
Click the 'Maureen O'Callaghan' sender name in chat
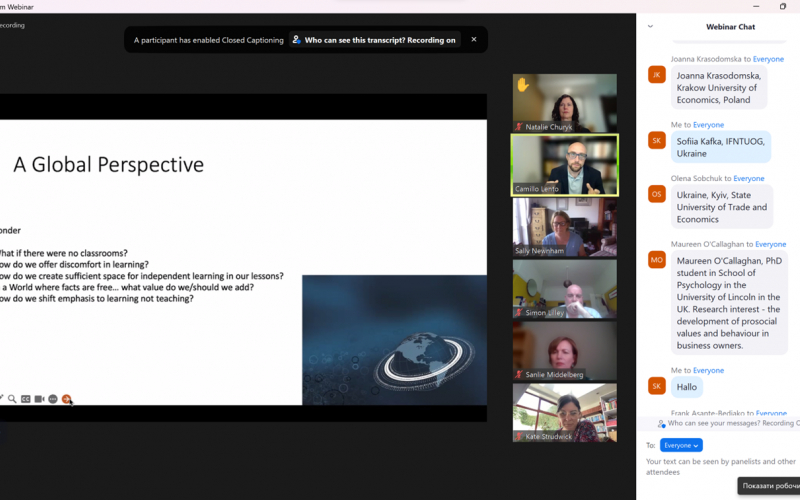pyautogui.click(x=707, y=244)
